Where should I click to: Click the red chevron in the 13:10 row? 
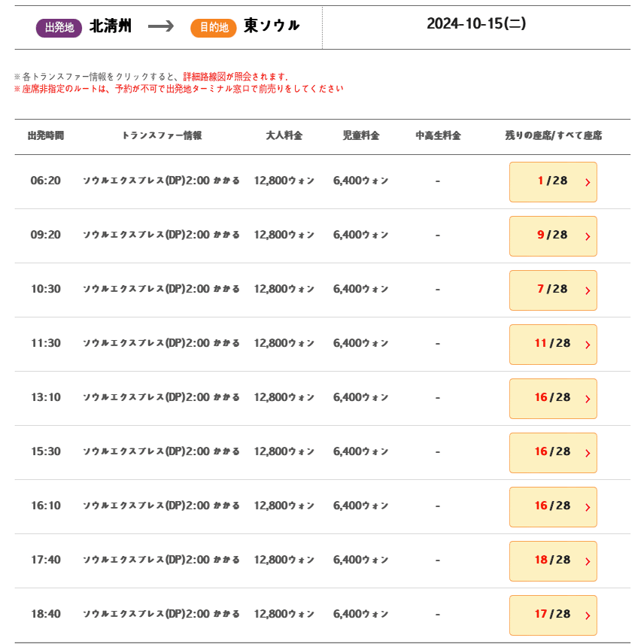pyautogui.click(x=587, y=399)
